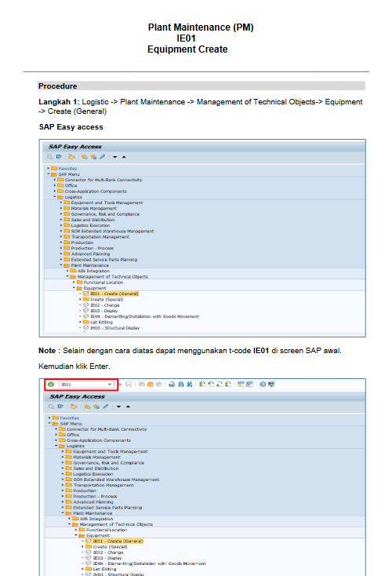Click Move Favorites Up arrow in screenshot with IE01 field
Image resolution: width=392 pixels, height=576 pixels.
pos(128,406)
